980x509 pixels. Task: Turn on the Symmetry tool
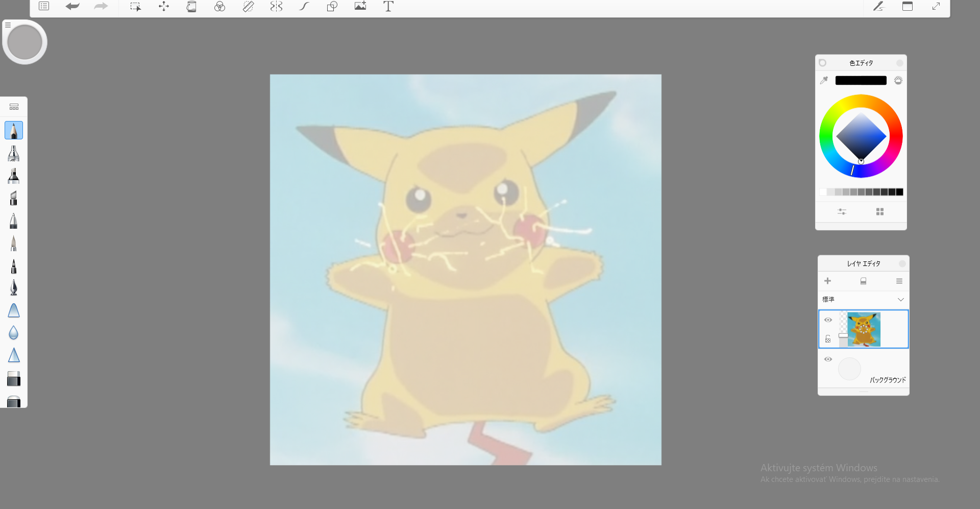(x=276, y=6)
